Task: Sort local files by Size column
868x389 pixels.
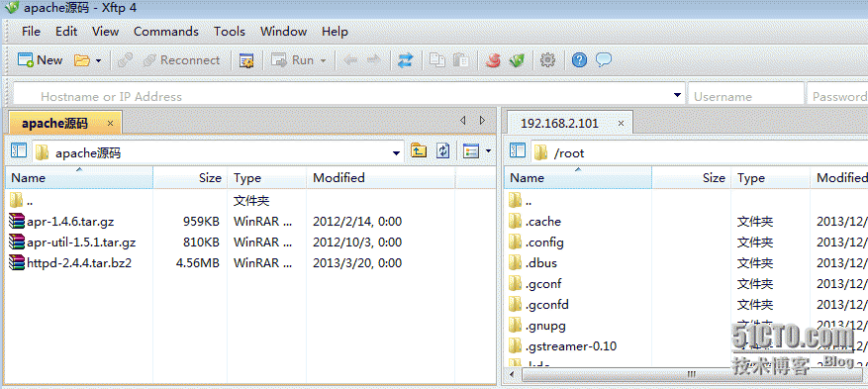Action: point(190,177)
